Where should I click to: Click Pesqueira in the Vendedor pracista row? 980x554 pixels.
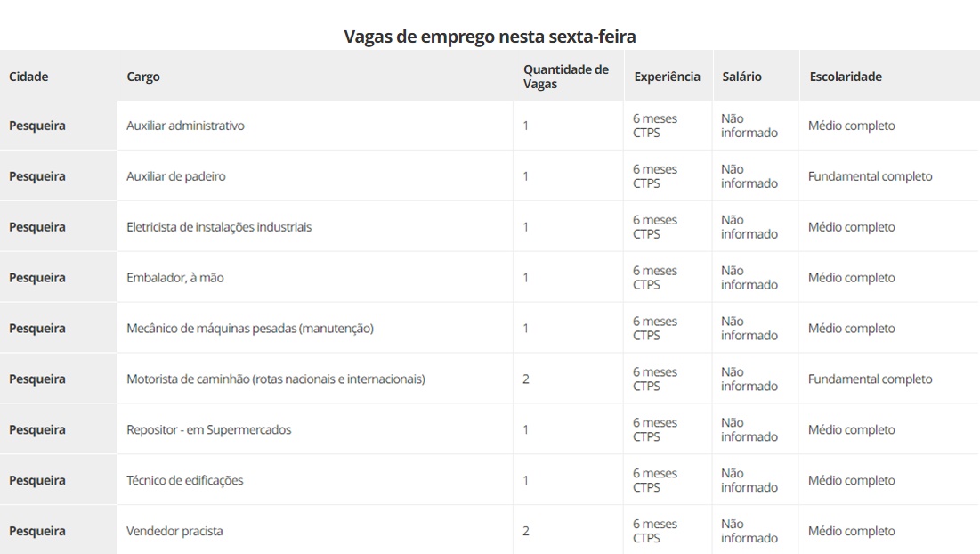click(37, 532)
